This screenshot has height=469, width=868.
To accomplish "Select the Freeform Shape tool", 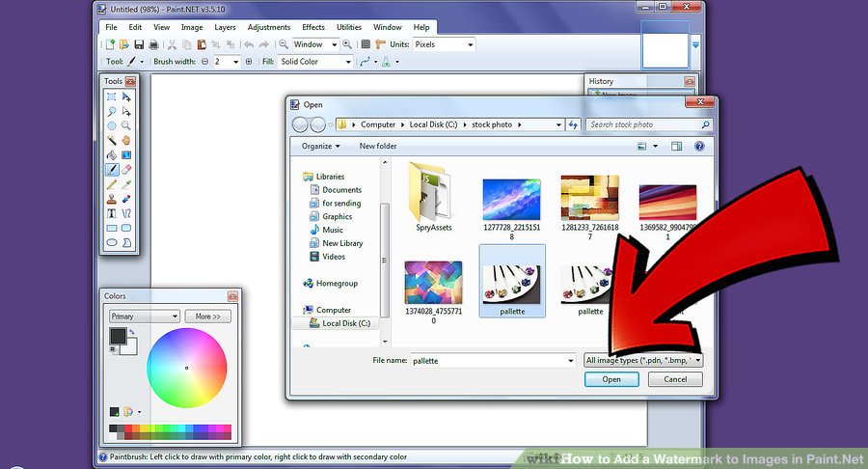I will pos(126,242).
